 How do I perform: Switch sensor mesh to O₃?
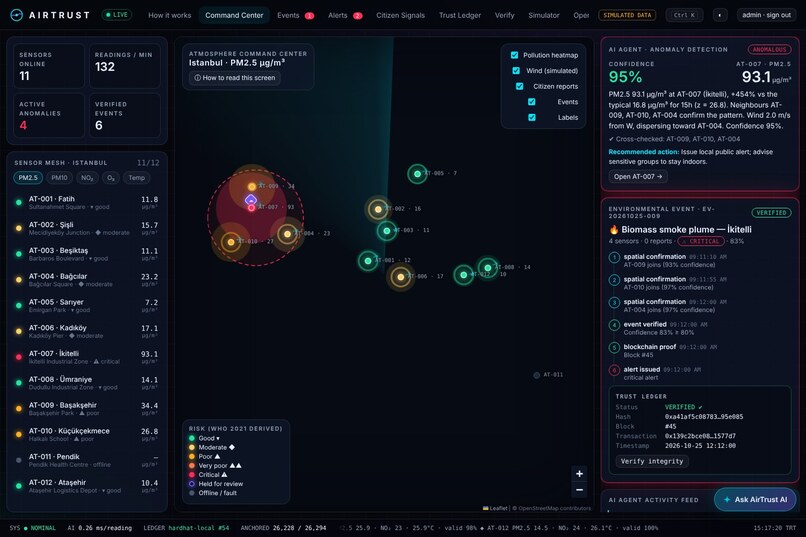point(111,178)
